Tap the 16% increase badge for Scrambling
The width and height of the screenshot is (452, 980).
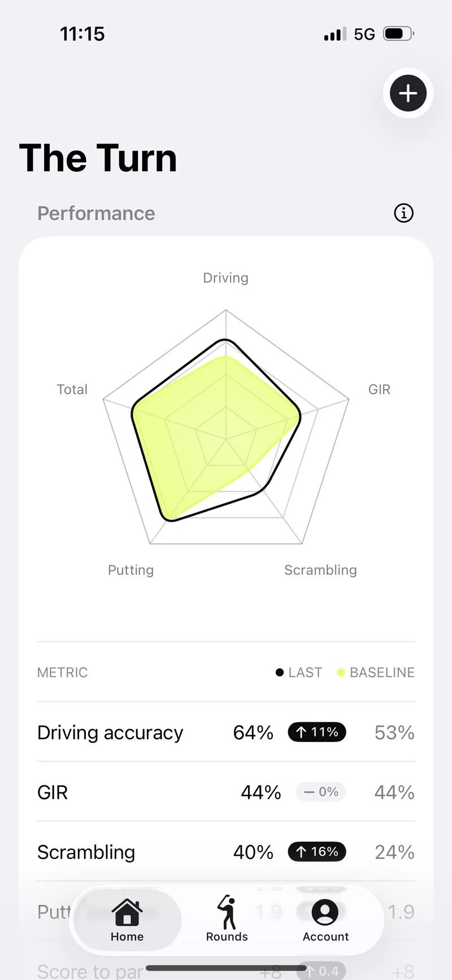click(x=317, y=852)
